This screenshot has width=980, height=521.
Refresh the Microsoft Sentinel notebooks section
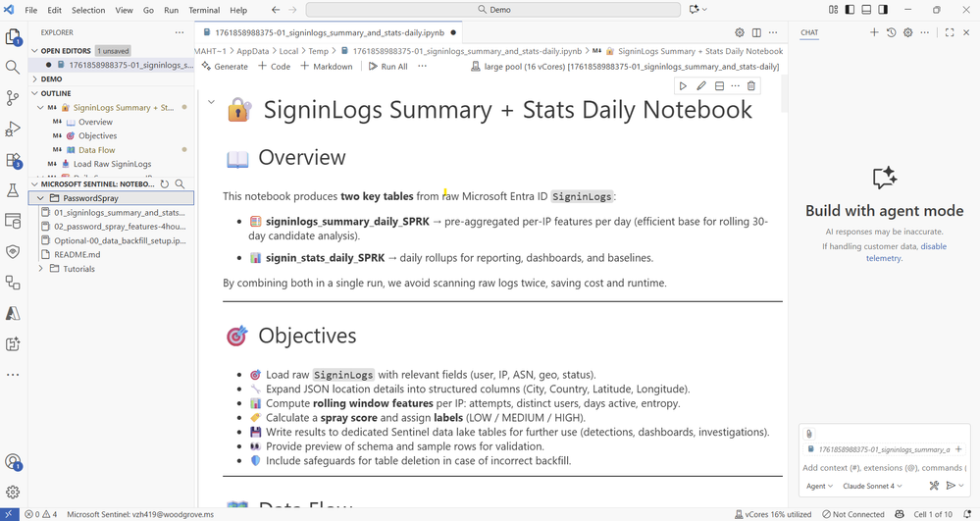[165, 183]
